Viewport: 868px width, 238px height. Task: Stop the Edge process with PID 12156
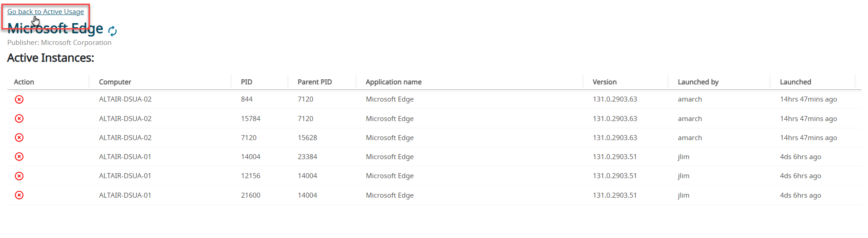[x=19, y=176]
